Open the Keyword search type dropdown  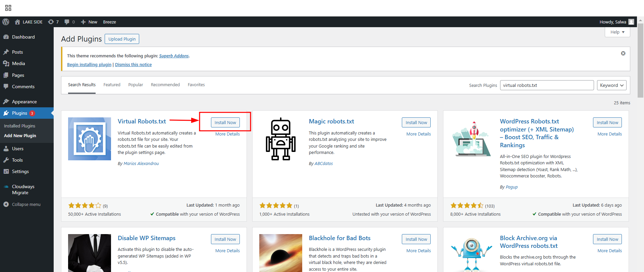[x=612, y=85]
